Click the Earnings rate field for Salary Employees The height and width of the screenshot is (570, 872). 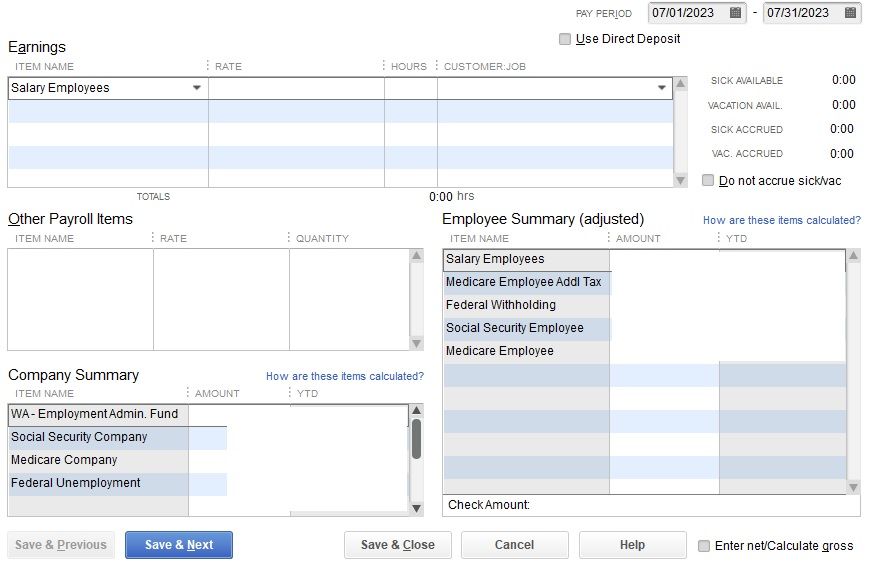[296, 88]
